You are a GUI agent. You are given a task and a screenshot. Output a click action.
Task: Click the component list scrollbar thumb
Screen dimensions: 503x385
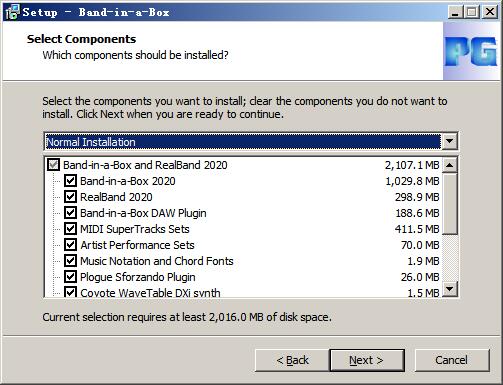click(450, 204)
